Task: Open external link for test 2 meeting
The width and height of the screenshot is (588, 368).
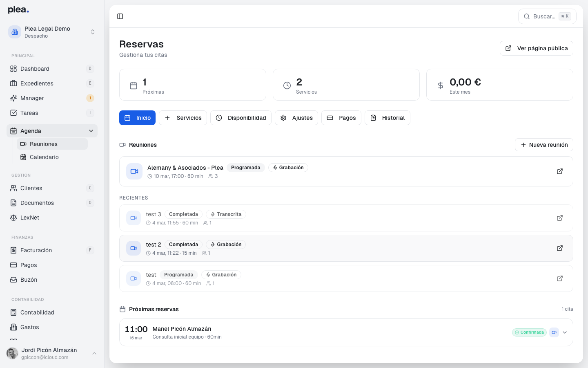Action: click(560, 248)
